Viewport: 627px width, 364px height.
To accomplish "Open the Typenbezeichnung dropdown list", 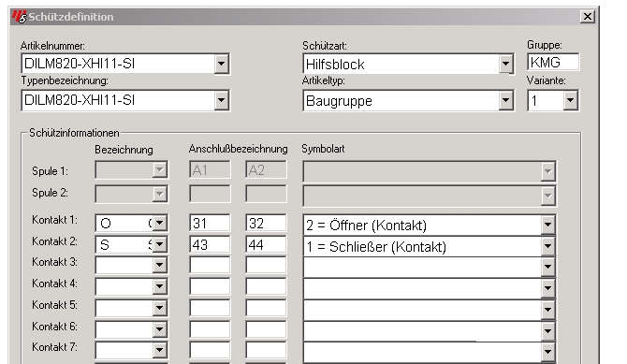I will [x=221, y=100].
